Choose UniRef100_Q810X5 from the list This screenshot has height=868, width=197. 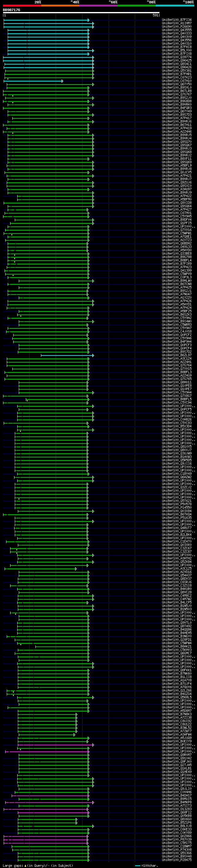(177, 446)
